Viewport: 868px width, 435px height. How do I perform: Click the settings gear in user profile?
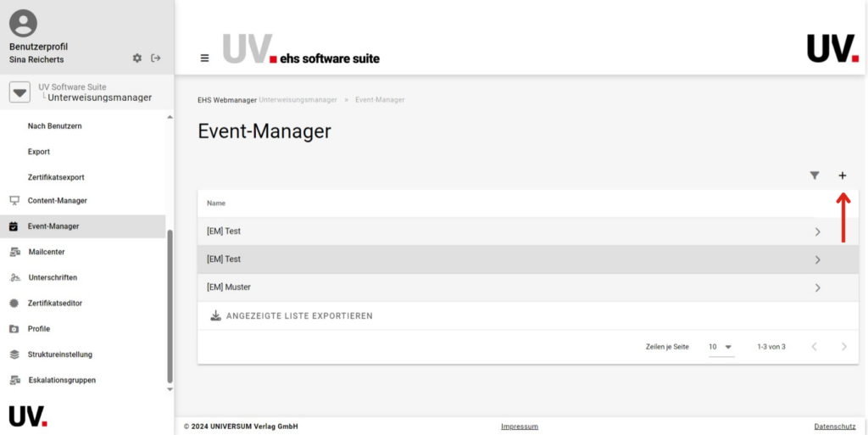coord(137,59)
